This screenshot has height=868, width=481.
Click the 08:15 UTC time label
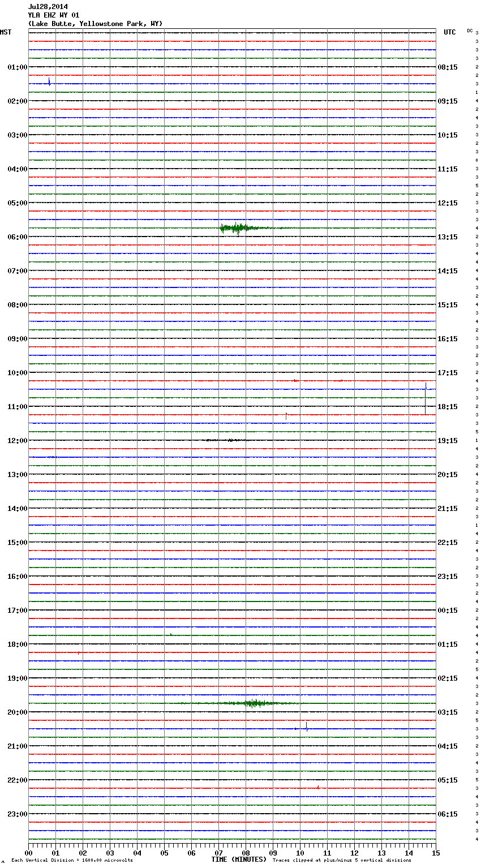(448, 67)
